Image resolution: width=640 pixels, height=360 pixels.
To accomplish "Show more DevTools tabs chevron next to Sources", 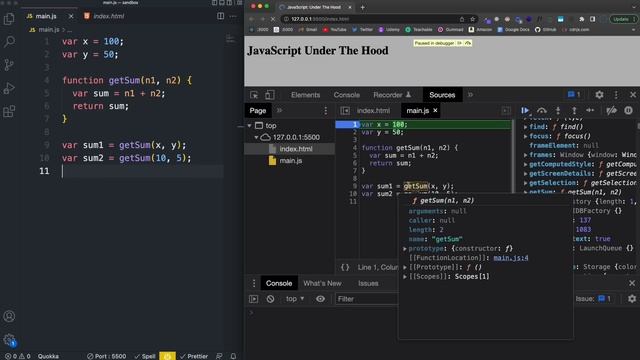I will click(x=470, y=95).
